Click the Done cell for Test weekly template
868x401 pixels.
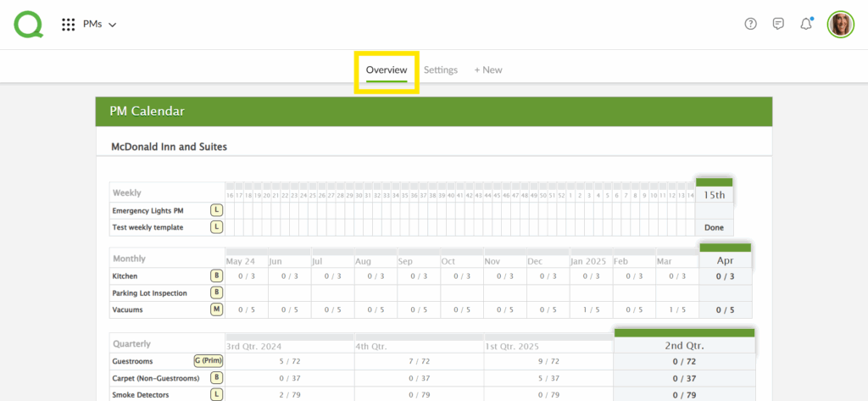click(x=714, y=227)
